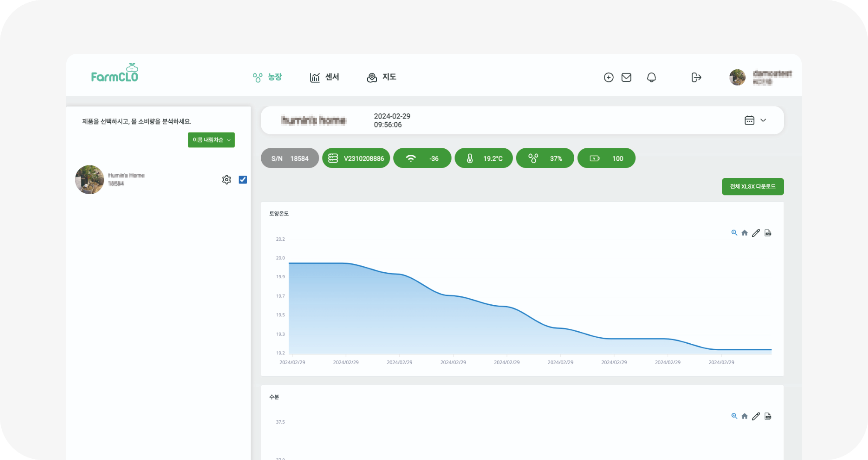The width and height of the screenshot is (868, 460).
Task: Download all data via 전체 XLSX 다운로드
Action: point(753,186)
